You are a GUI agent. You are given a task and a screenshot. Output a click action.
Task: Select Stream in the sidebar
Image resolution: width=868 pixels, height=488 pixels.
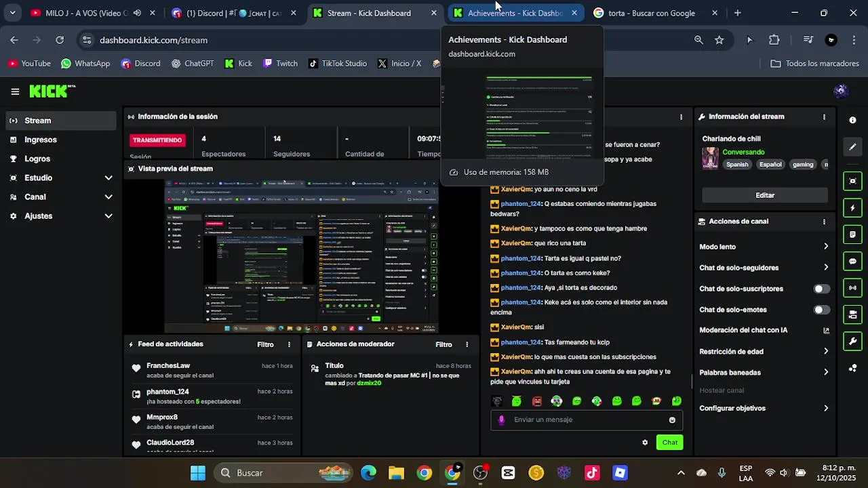coord(60,121)
